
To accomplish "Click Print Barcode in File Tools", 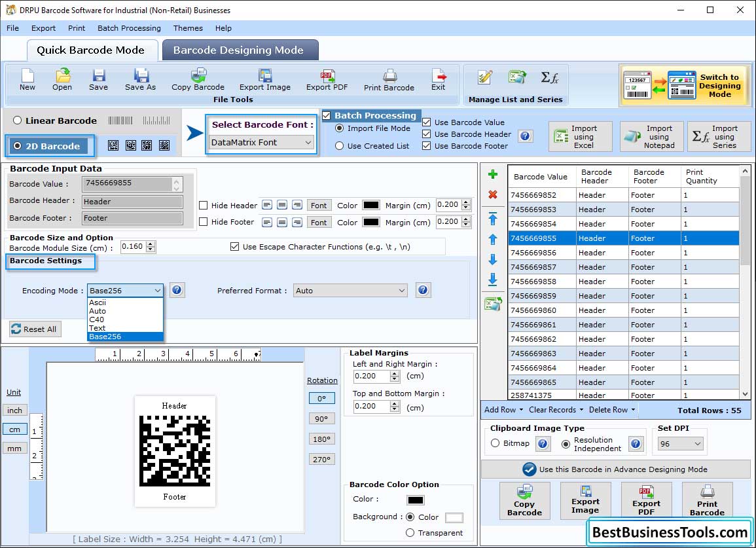I will 389,80.
